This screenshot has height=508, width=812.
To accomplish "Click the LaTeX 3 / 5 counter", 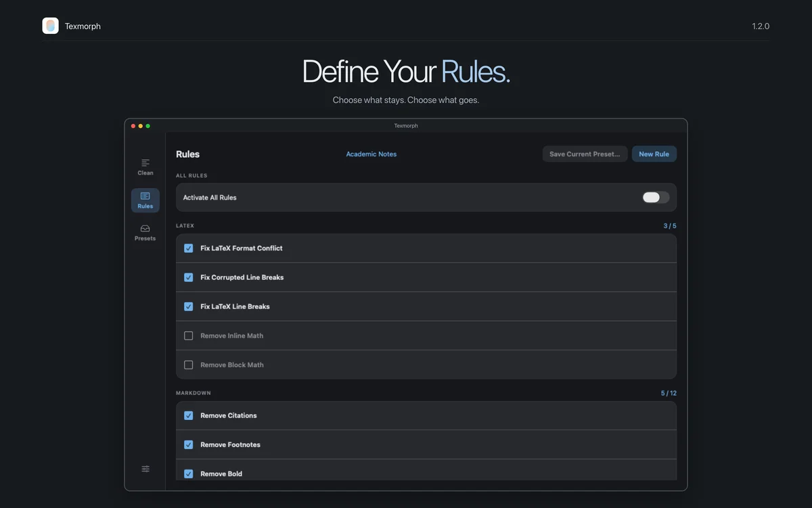I will [x=670, y=226].
